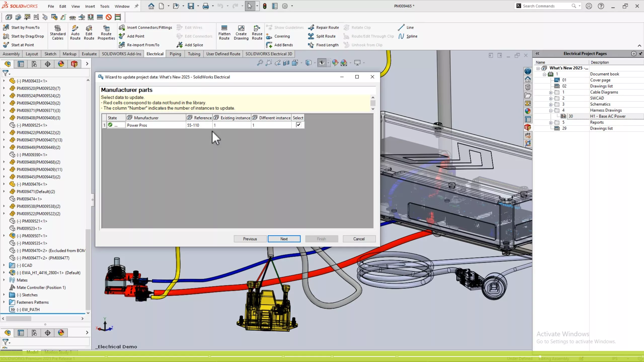Click the Auto Route tool

pyautogui.click(x=75, y=33)
